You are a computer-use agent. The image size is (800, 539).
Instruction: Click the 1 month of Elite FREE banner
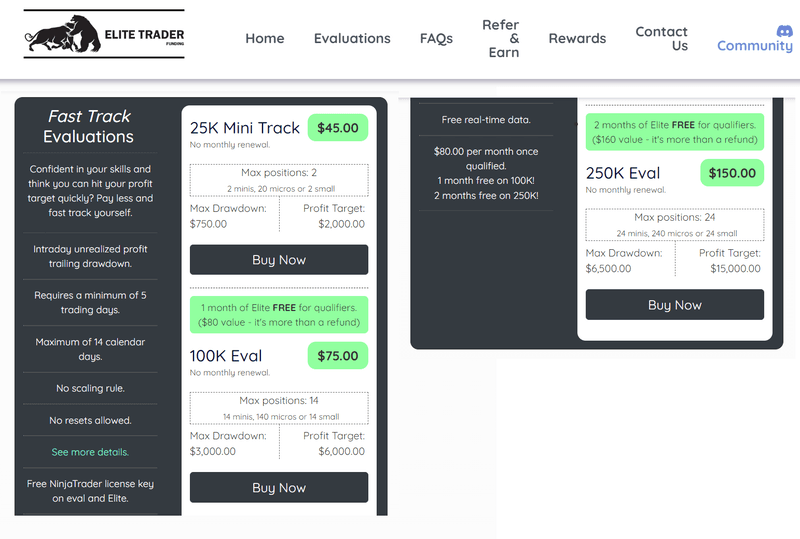pyautogui.click(x=279, y=314)
